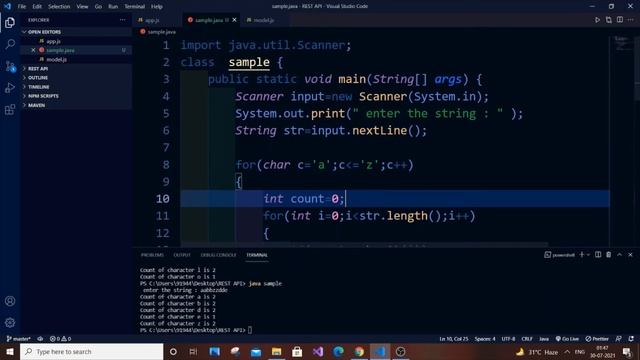Viewport: 640px width, 360px height.
Task: Open Explorer views ellipsis menu
Action: click(x=122, y=20)
